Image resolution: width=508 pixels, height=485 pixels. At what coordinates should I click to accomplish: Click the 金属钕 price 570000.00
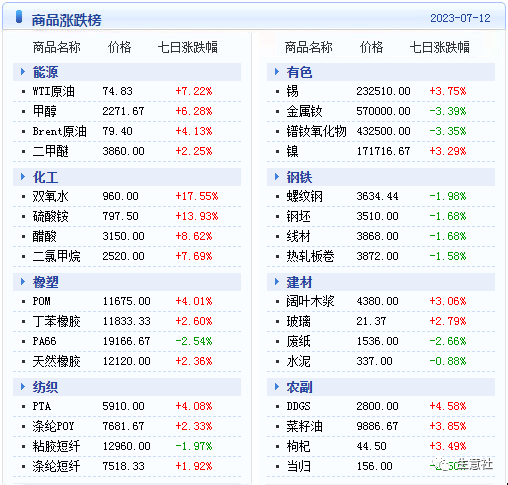tap(383, 111)
